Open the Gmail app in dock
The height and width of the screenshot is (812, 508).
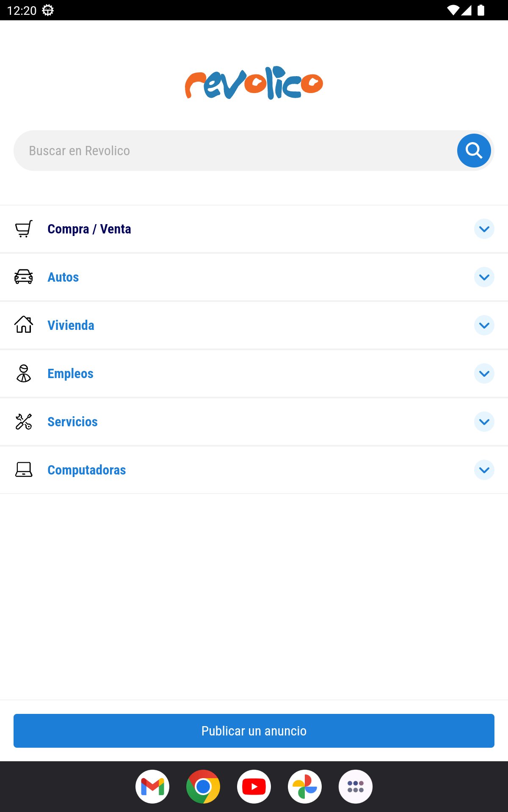click(152, 787)
